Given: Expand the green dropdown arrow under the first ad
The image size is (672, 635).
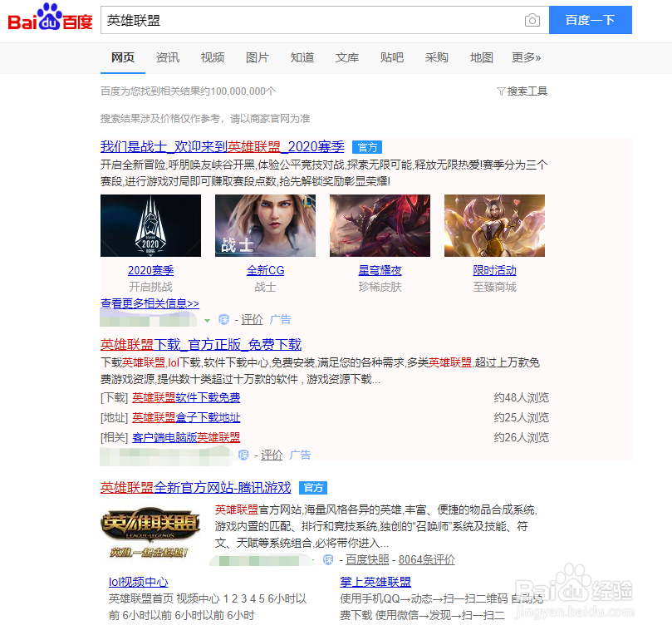Looking at the screenshot, I should tap(208, 320).
